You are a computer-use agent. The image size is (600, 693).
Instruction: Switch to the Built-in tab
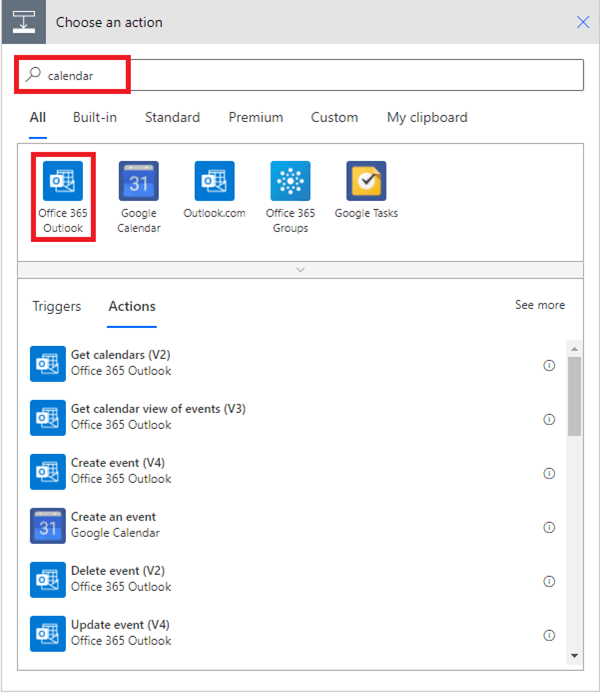point(95,118)
